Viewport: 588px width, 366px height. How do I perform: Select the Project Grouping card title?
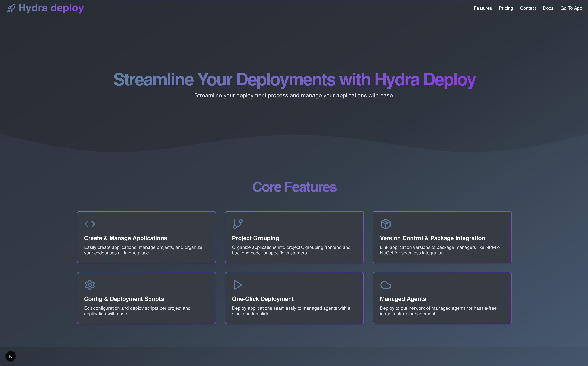coord(255,238)
